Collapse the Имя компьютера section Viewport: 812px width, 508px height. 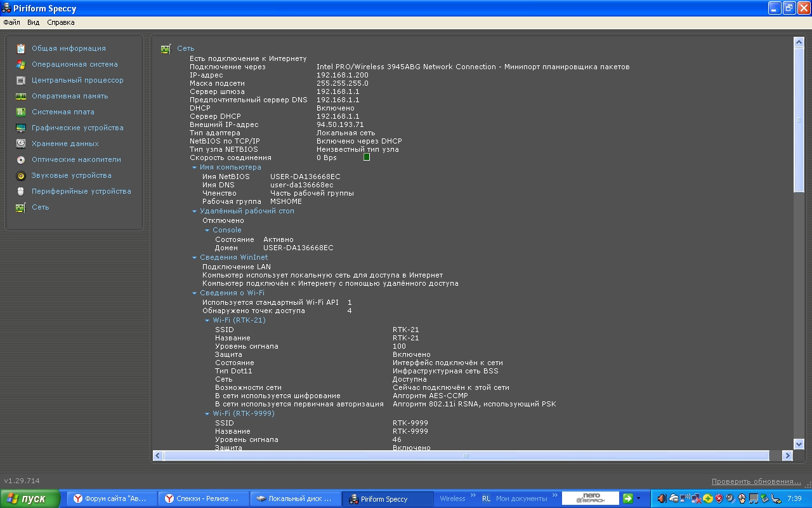tap(194, 168)
